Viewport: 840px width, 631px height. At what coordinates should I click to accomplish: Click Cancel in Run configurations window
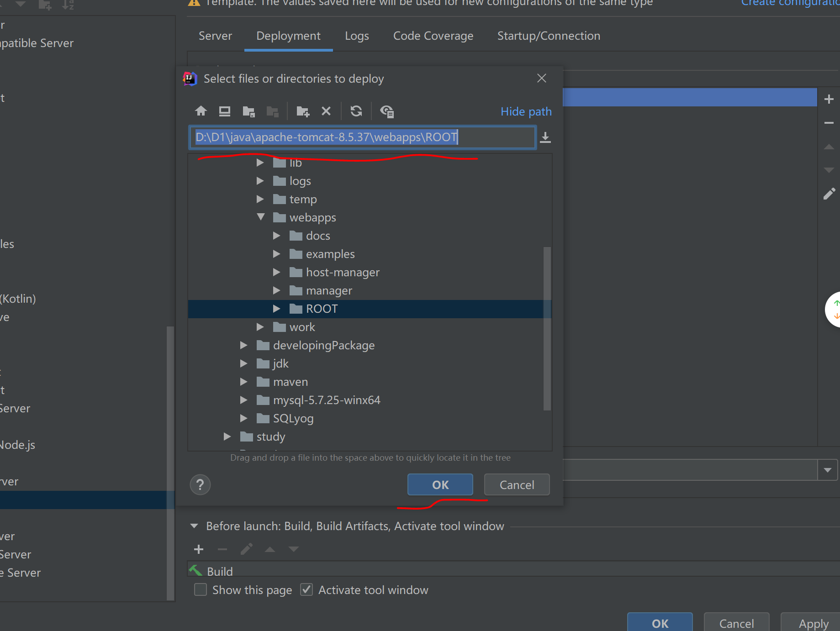pyautogui.click(x=736, y=623)
